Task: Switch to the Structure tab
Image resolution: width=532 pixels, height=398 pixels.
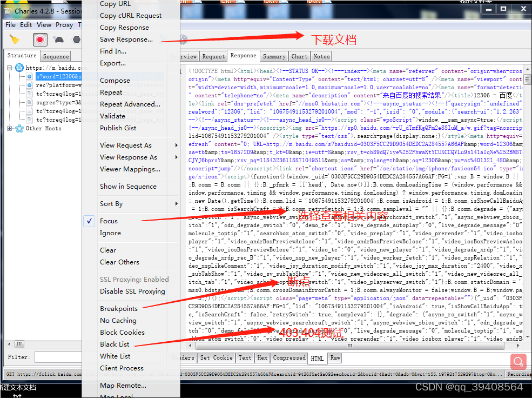Action: [x=22, y=55]
